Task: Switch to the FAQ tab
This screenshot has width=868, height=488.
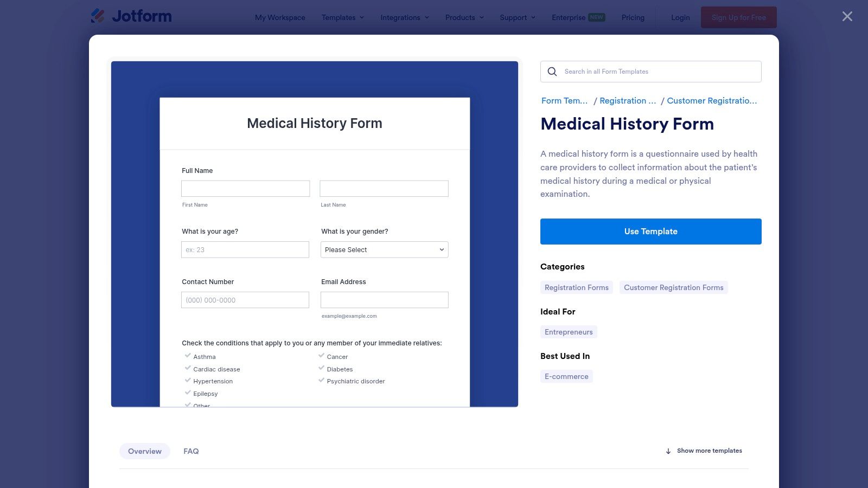Action: [x=191, y=451]
